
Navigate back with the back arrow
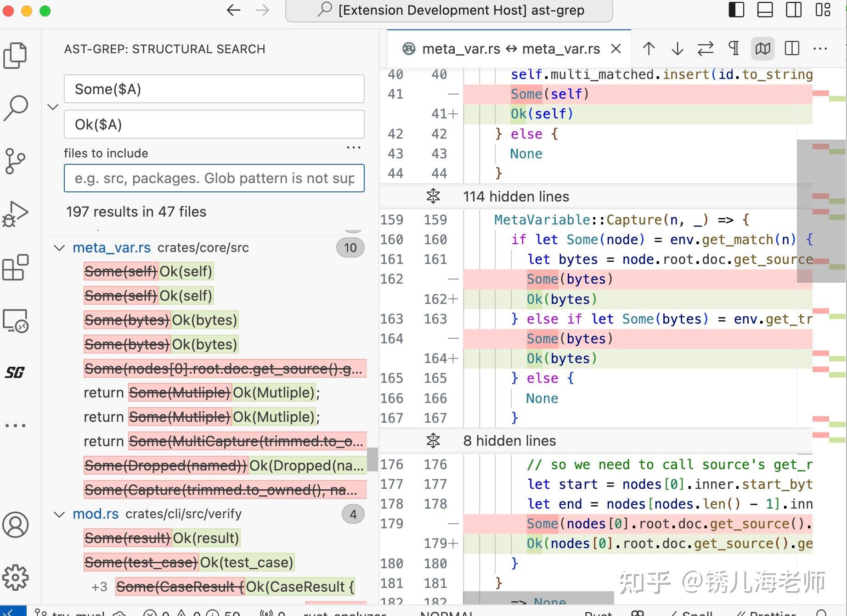point(234,10)
